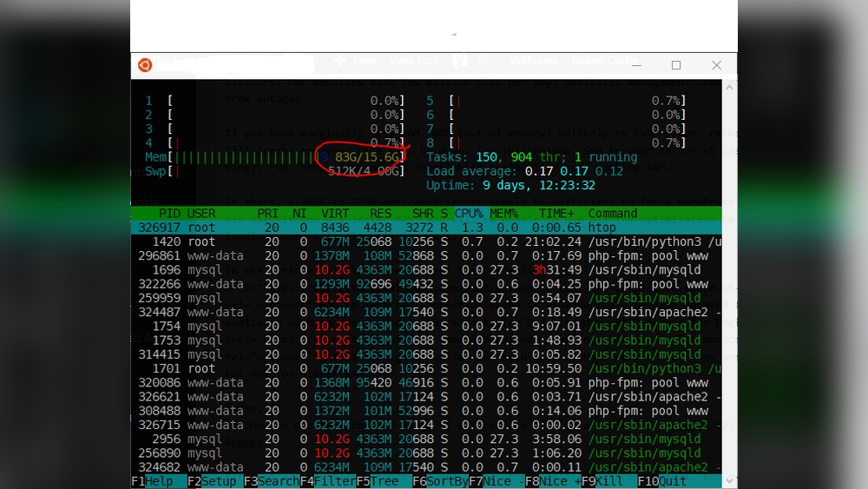The image size is (868, 489).
Task: Select apache2 thread PID 324682
Action: tap(426, 468)
